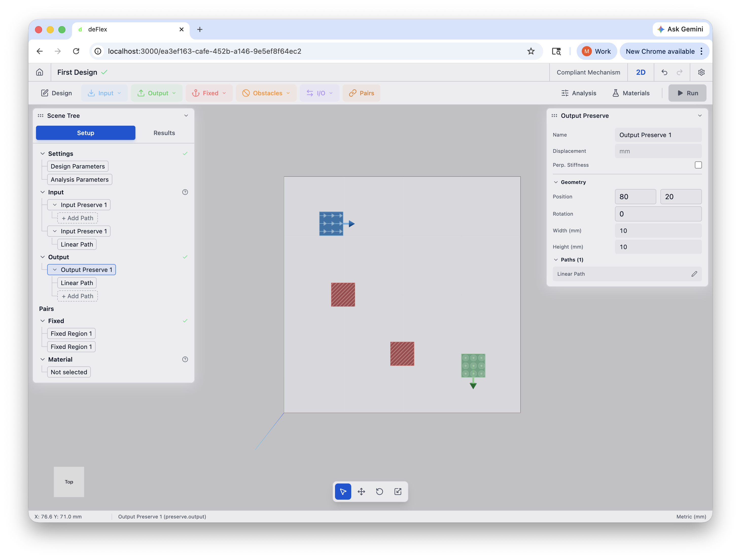Open the Output dropdown in toolbar
Image resolution: width=741 pixels, height=560 pixels.
156,93
